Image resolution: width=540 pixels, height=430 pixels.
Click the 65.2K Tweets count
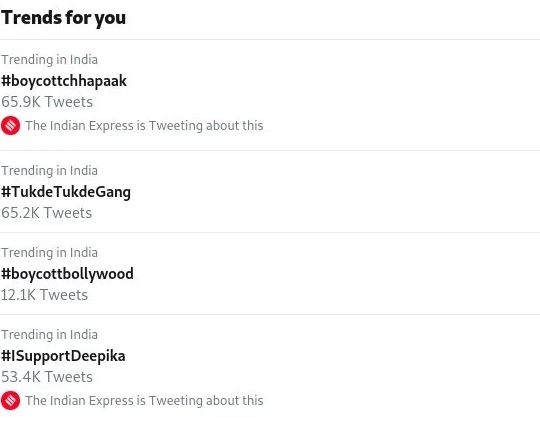(46, 213)
